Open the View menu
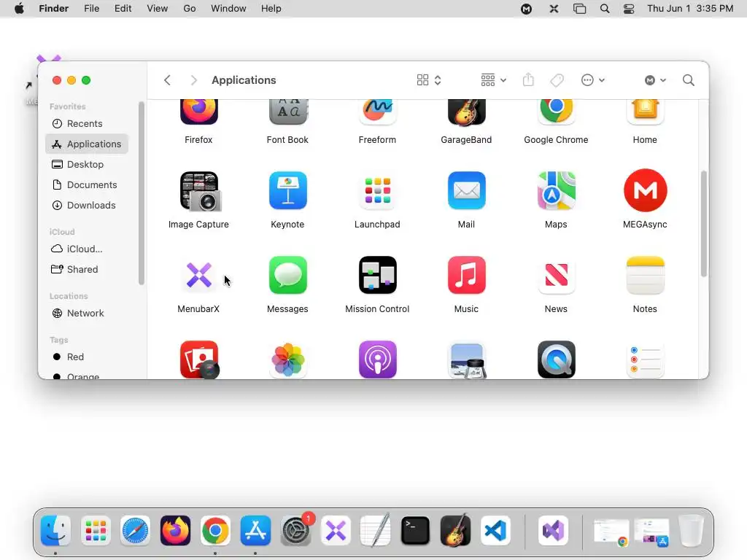The image size is (747, 560). (x=158, y=9)
